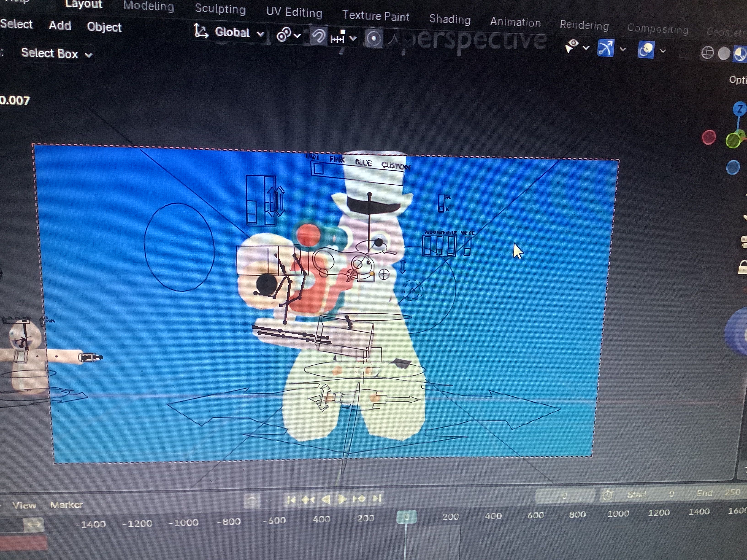747x560 pixels.
Task: Switch to the Texture Paint workspace tab
Action: 376,16
